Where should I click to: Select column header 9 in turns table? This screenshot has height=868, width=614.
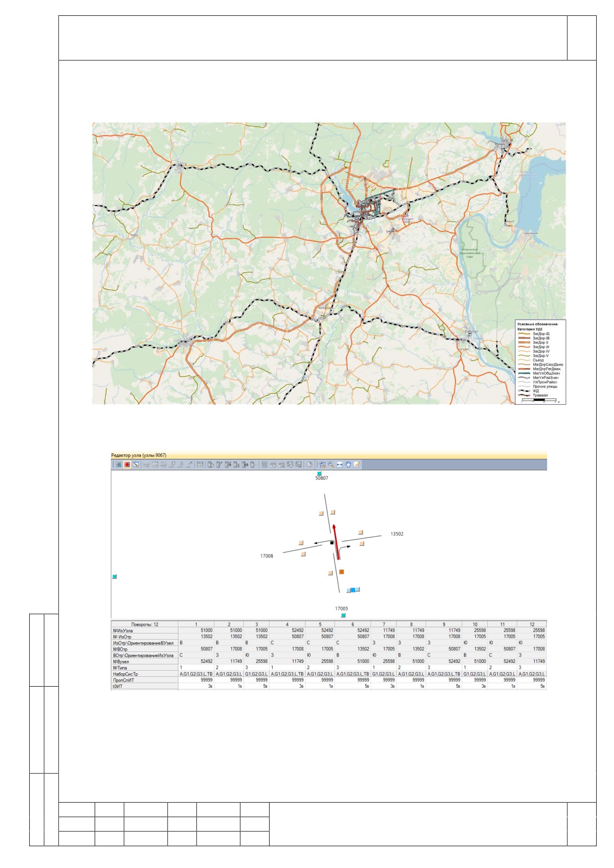pyautogui.click(x=444, y=624)
